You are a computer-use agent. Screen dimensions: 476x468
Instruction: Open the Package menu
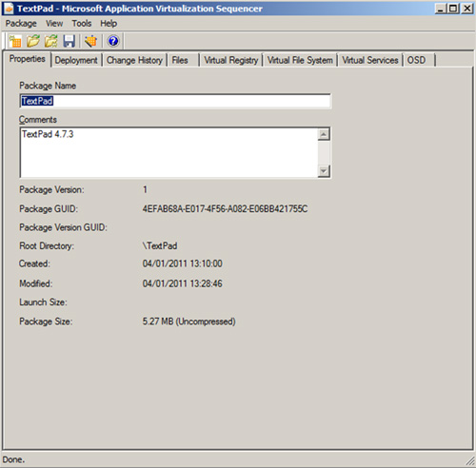(21, 24)
